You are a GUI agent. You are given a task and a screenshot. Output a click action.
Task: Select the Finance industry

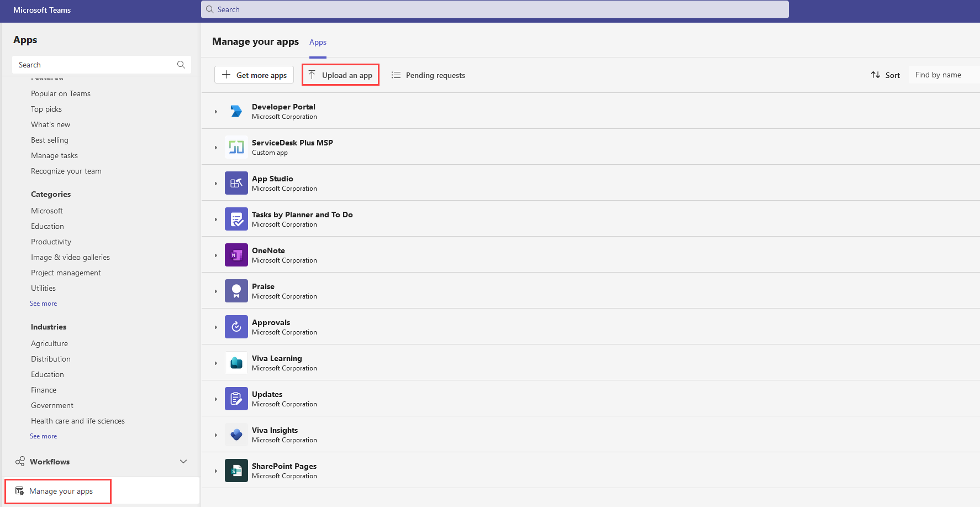click(x=44, y=390)
